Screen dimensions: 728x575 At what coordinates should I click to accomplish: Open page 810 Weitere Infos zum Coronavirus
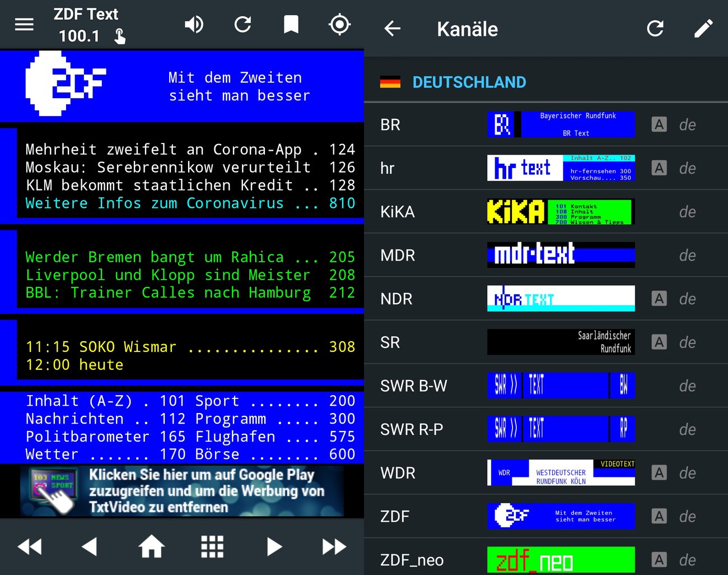(x=185, y=203)
